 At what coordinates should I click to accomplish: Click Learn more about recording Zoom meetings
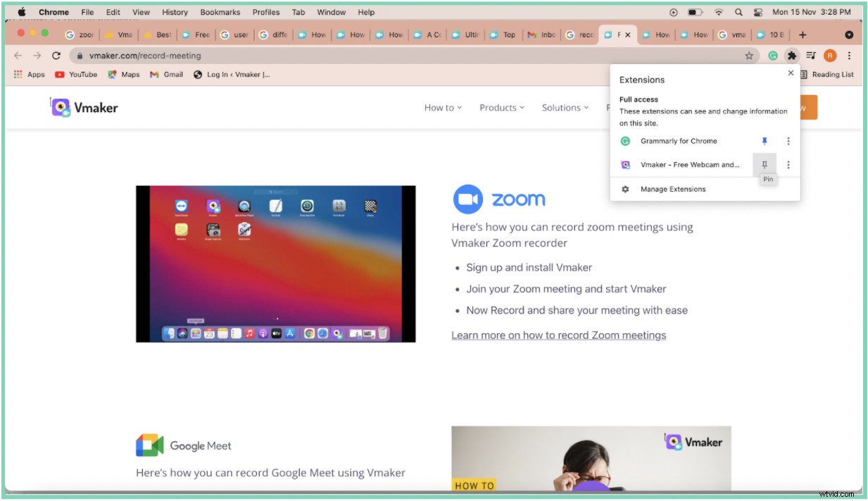(559, 335)
